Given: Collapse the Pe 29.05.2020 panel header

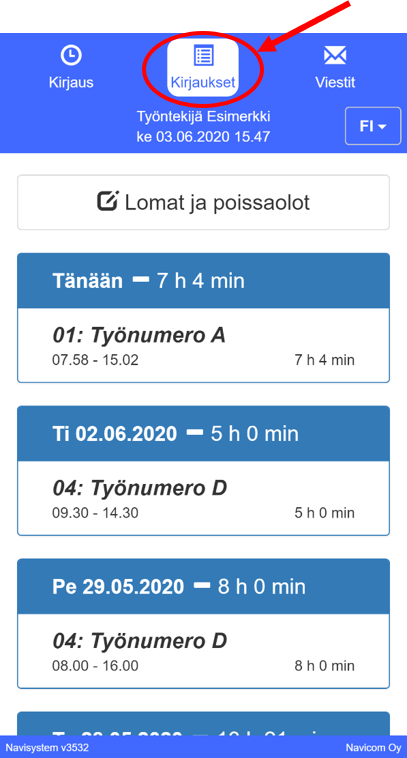Looking at the screenshot, I should point(204,586).
